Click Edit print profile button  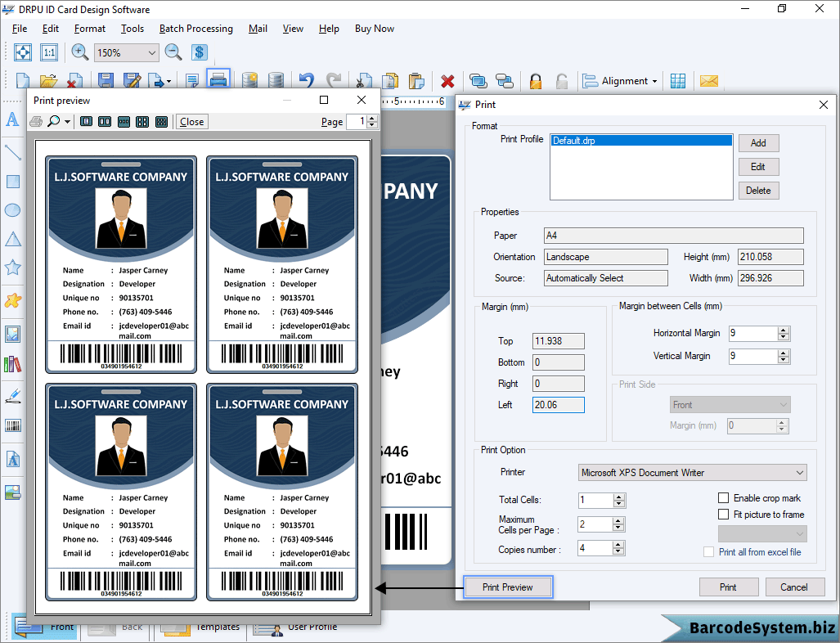[x=758, y=167]
